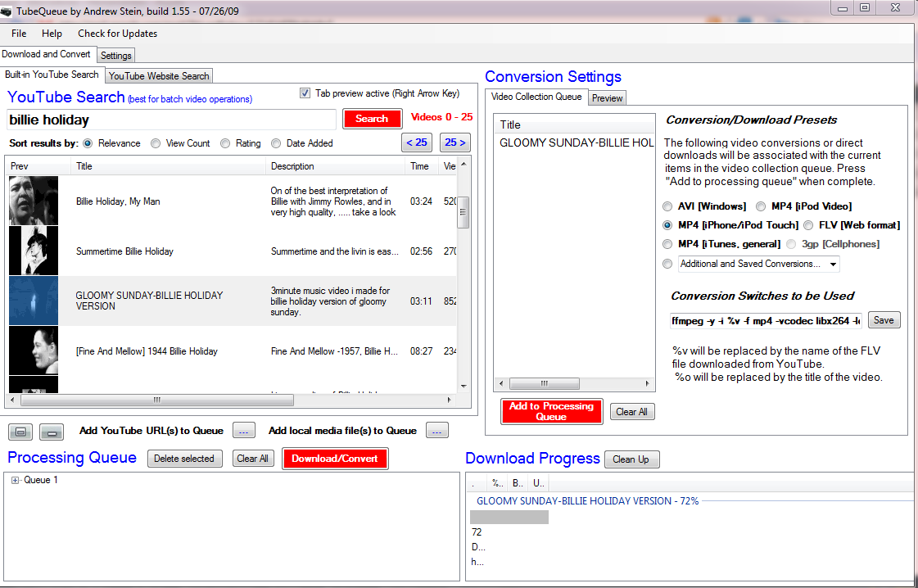The image size is (918, 588).
Task: Go to previous 25 search results
Action: (x=417, y=142)
